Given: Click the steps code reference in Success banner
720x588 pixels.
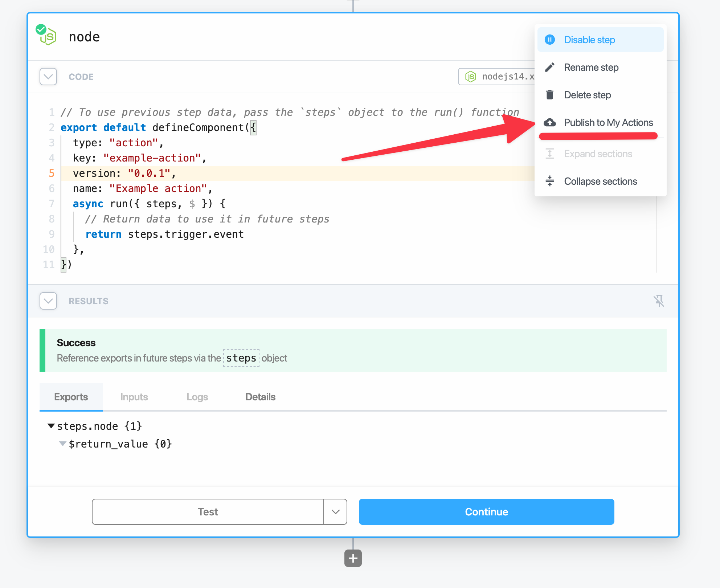Looking at the screenshot, I should pyautogui.click(x=241, y=358).
